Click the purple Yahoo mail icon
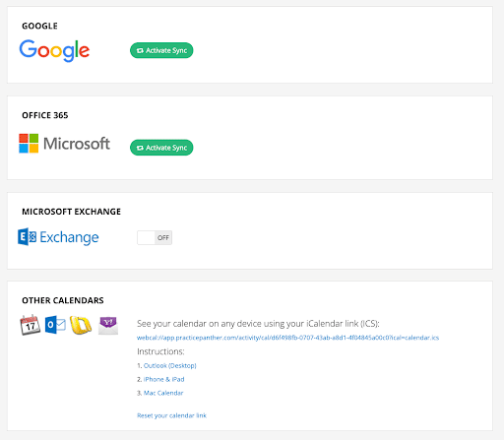This screenshot has height=440, width=504. coord(108,326)
